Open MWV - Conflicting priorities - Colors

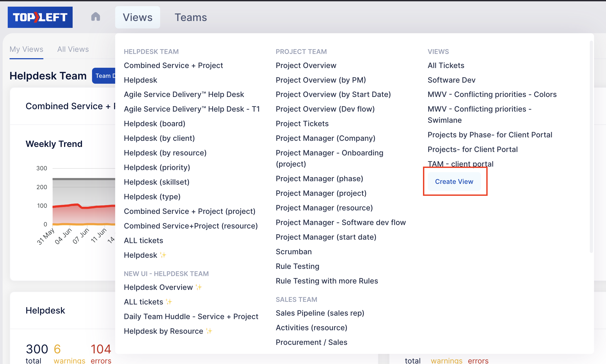pyautogui.click(x=492, y=94)
